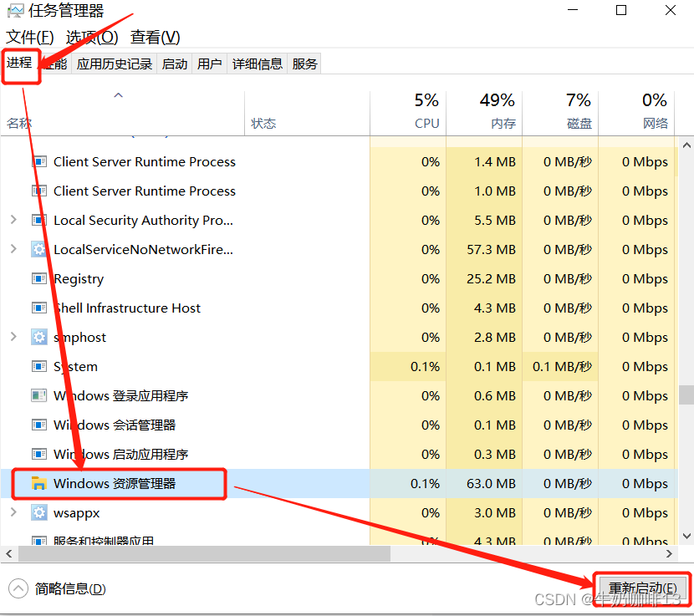Screen dimensions: 694x616
Task: Click the Windows 会话管理器 icon
Action: [x=39, y=425]
